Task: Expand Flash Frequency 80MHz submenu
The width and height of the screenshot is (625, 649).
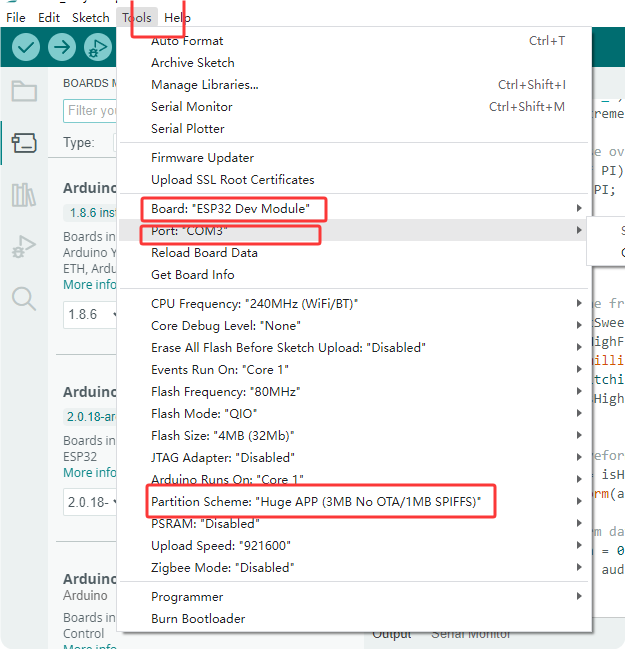Action: pos(354,392)
